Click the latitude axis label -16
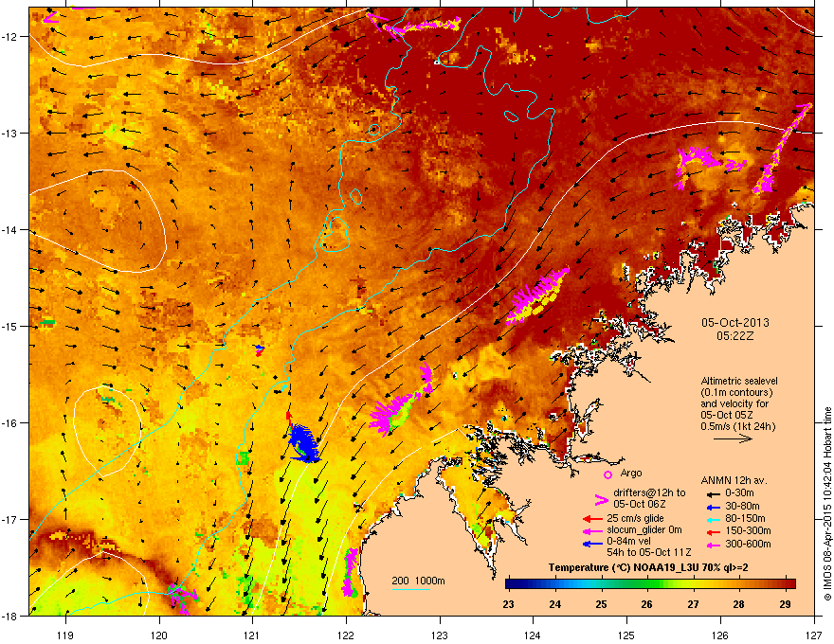The width and height of the screenshot is (834, 644). [x=9, y=423]
